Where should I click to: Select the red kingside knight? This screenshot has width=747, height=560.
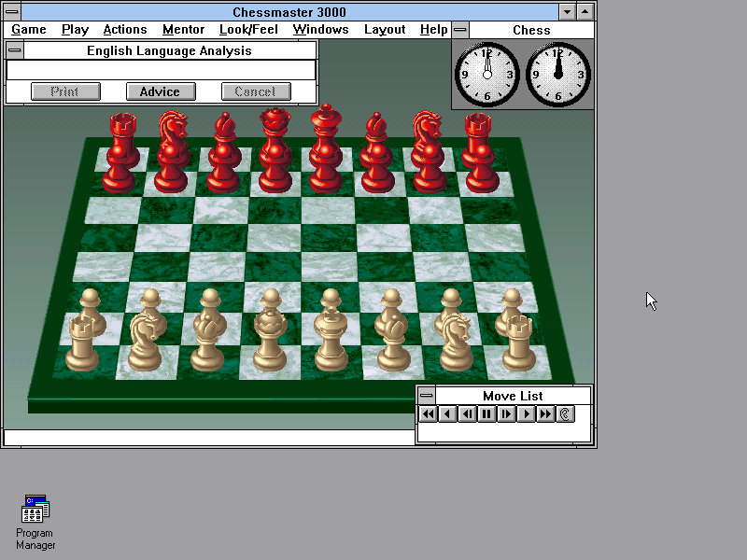point(428,130)
